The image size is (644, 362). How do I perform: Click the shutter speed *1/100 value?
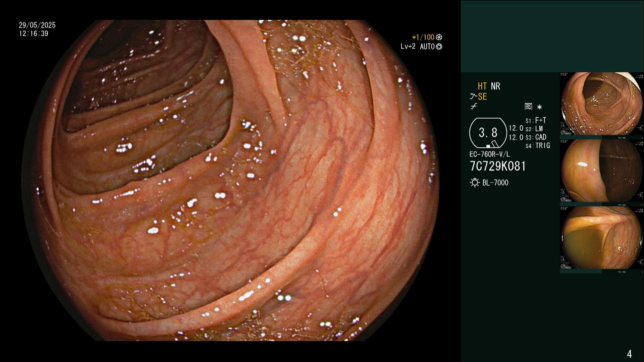423,37
